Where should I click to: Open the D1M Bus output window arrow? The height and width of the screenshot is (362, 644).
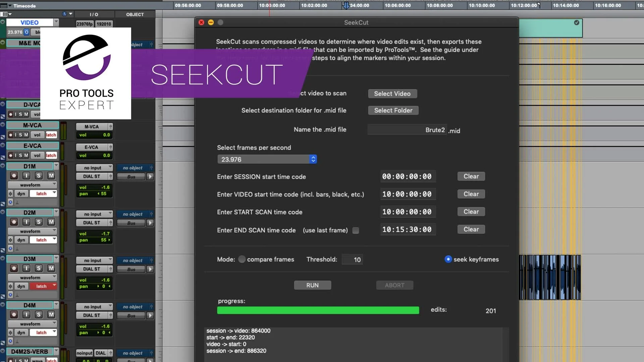(150, 177)
